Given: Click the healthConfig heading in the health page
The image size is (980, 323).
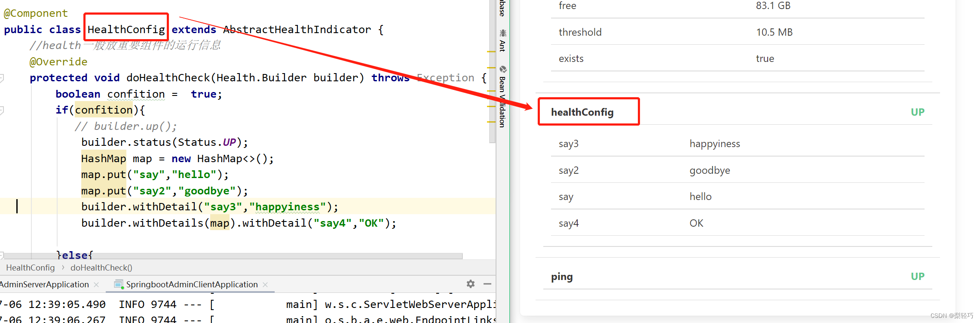Looking at the screenshot, I should (x=582, y=112).
